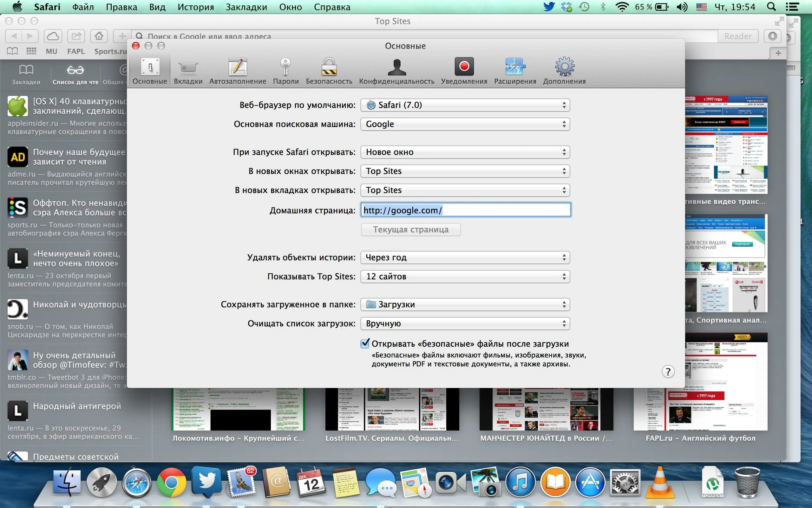Open the Безопасность preferences pane

click(x=329, y=71)
